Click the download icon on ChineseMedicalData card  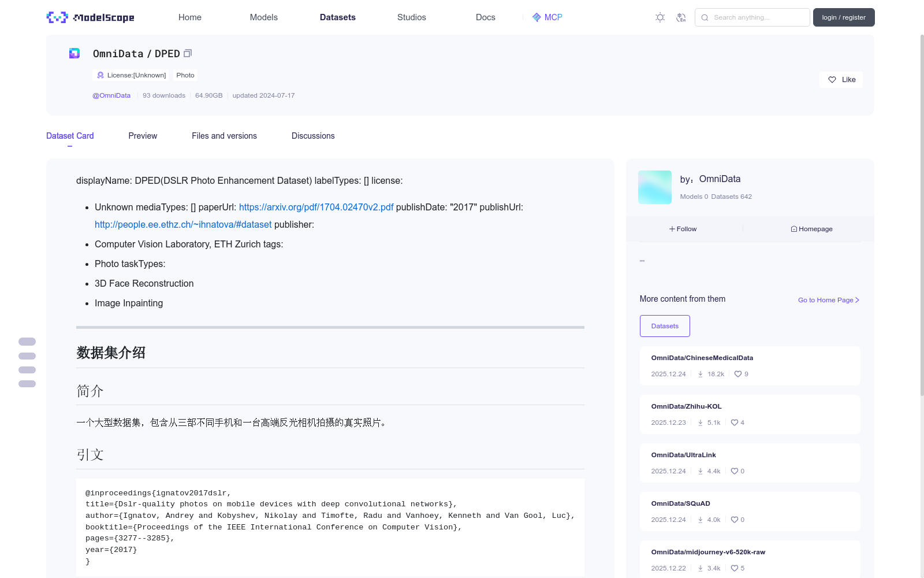click(x=701, y=374)
